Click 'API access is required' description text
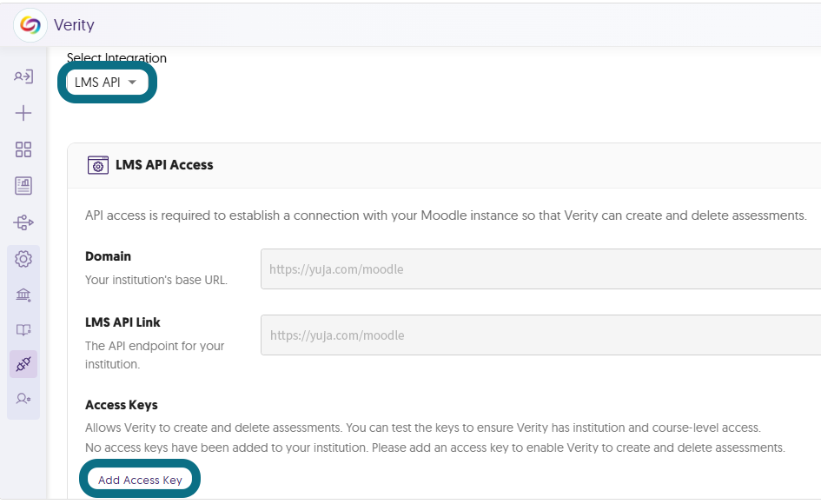The width and height of the screenshot is (821, 504). coord(446,216)
